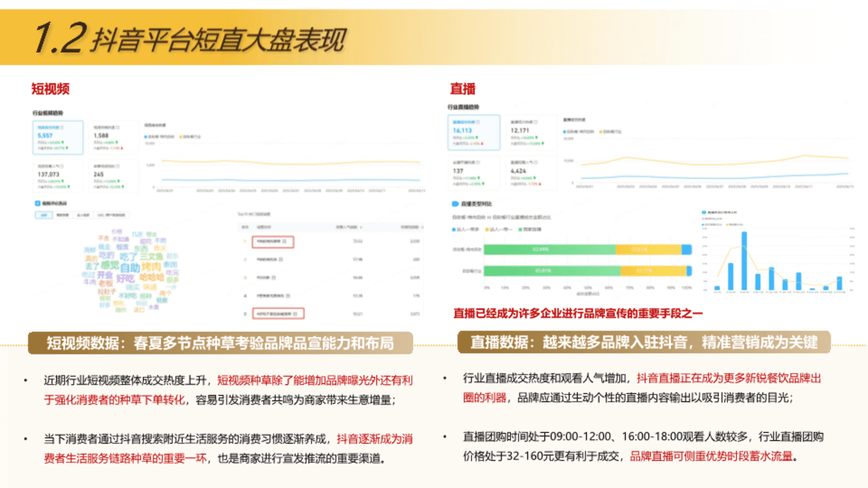This screenshot has width=868, height=488.
Task: Click the copy icon beside the rank 2 topic
Action: (x=281, y=259)
